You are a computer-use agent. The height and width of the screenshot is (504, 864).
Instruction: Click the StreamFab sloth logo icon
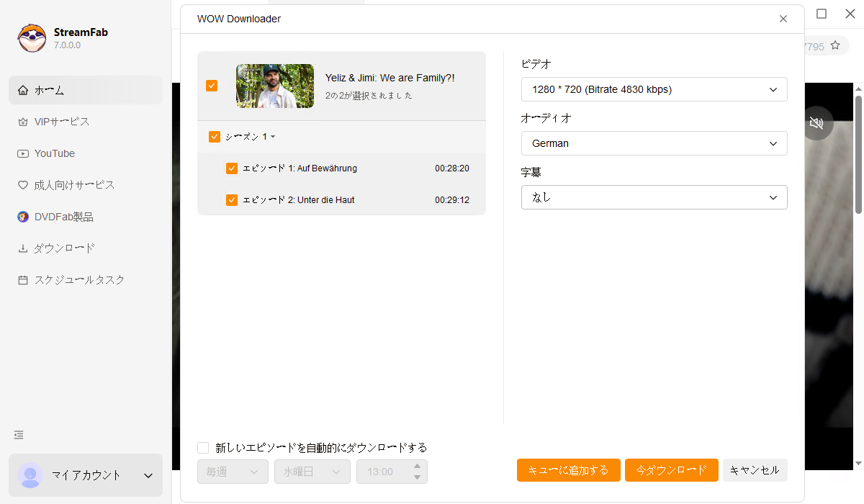point(32,38)
